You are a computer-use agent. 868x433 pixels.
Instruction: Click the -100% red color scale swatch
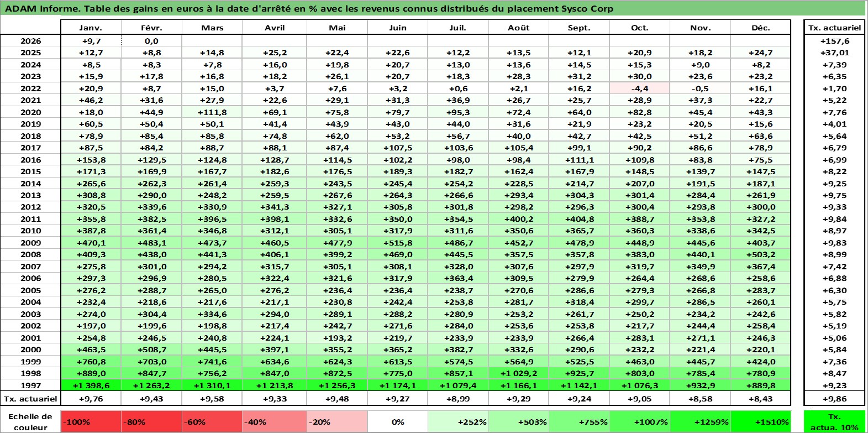click(x=91, y=421)
